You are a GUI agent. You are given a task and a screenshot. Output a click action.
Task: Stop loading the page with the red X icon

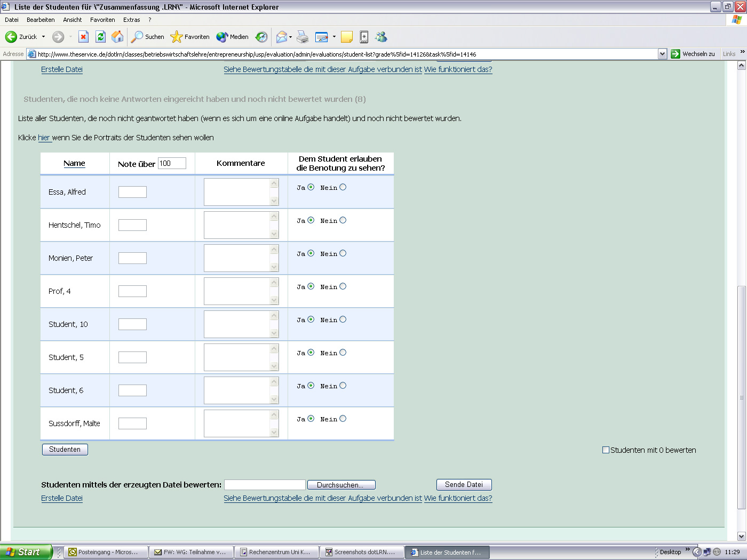(83, 37)
